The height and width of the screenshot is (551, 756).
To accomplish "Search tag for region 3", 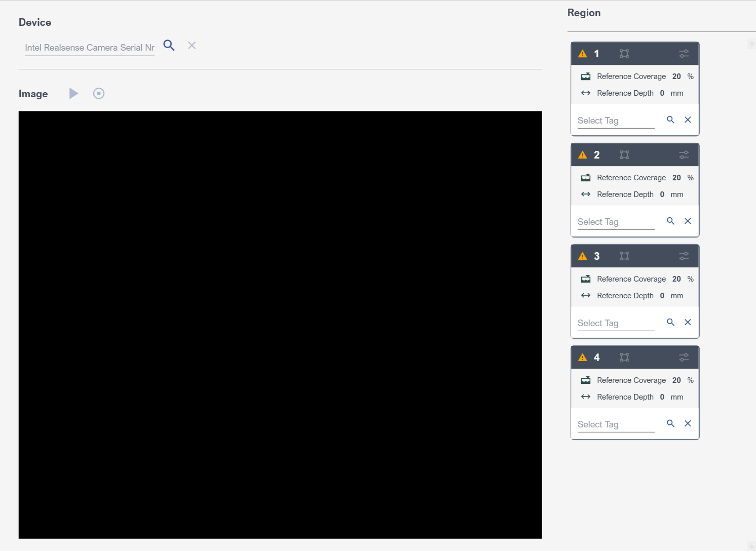I will (x=670, y=323).
